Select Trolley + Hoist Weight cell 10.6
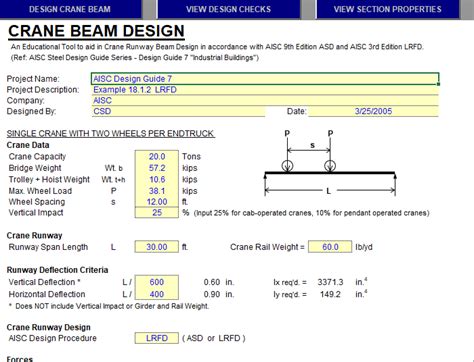Viewport: 474px width, 362px height. tap(157, 179)
